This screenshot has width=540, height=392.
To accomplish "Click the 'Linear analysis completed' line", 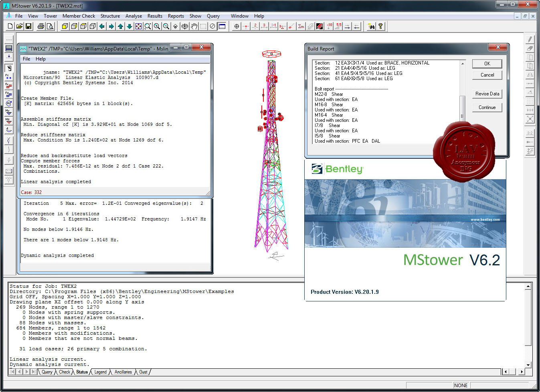I will [x=56, y=182].
